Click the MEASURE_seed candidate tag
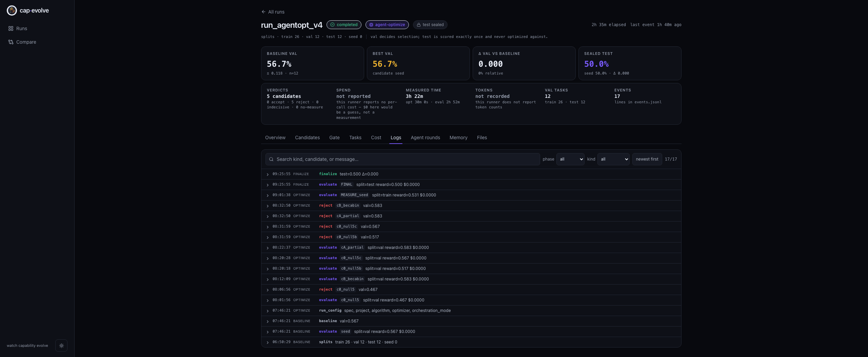This screenshot has width=868, height=357. coord(354,195)
